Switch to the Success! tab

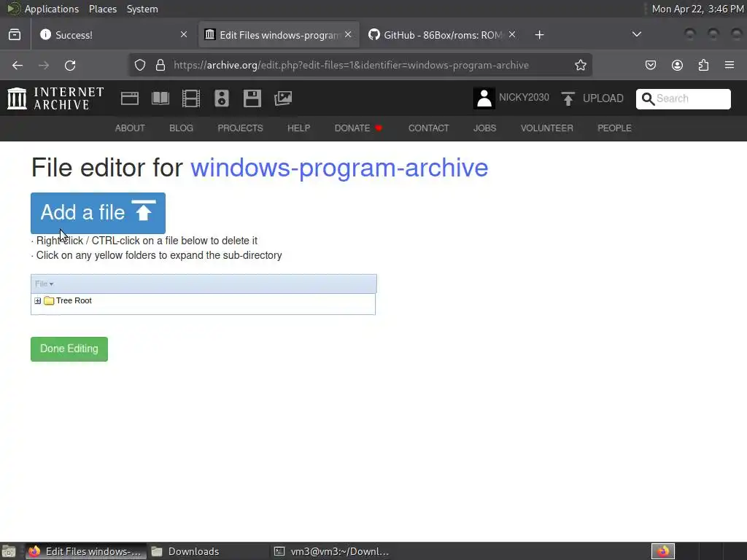114,35
